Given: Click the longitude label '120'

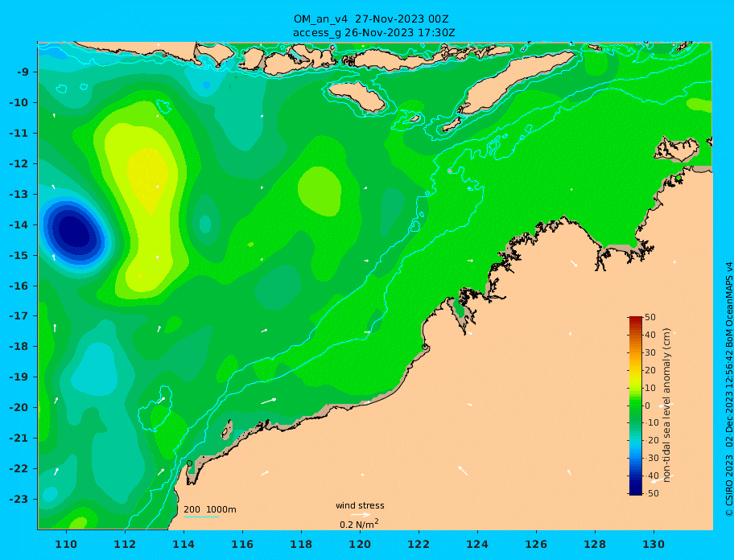Looking at the screenshot, I should click(360, 544).
